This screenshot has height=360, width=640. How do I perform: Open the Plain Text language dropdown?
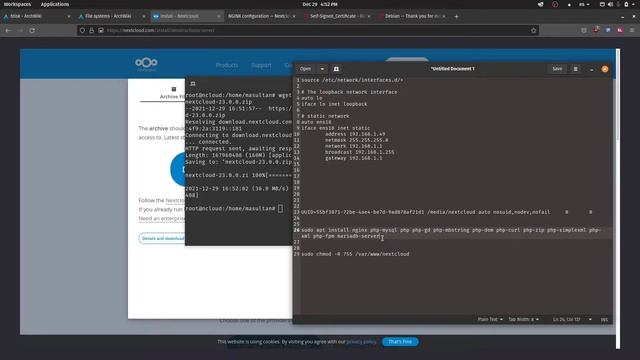[x=490, y=319]
